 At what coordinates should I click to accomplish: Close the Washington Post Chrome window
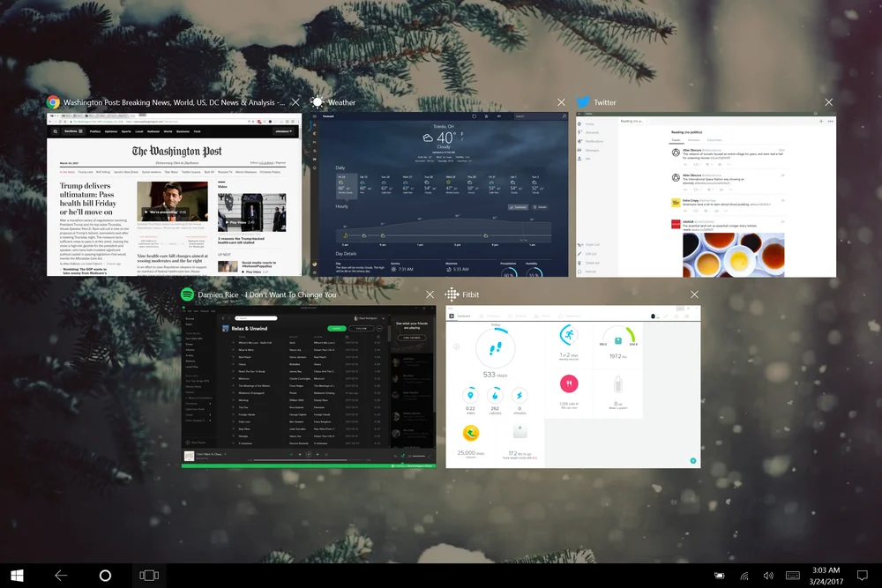coord(295,102)
